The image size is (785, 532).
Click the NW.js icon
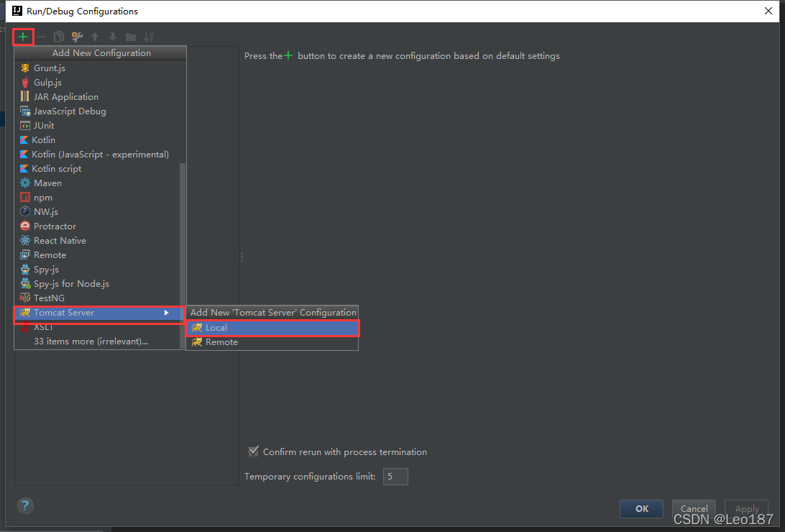(x=25, y=211)
